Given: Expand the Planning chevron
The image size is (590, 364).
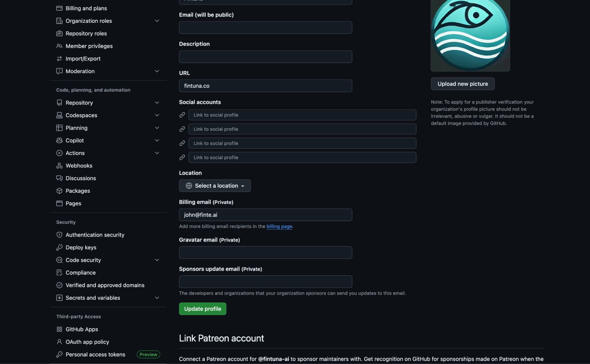Looking at the screenshot, I should [157, 128].
